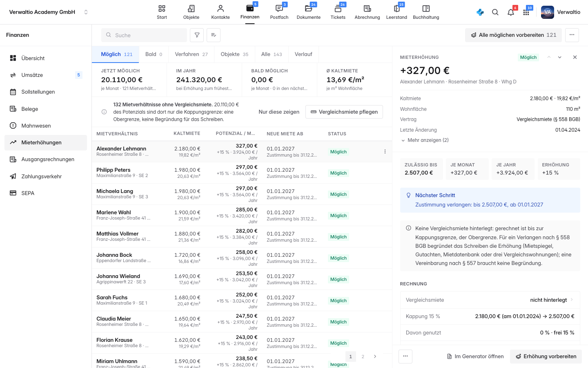Open SEPA in the sidebar
The width and height of the screenshot is (588, 368).
coord(46,193)
